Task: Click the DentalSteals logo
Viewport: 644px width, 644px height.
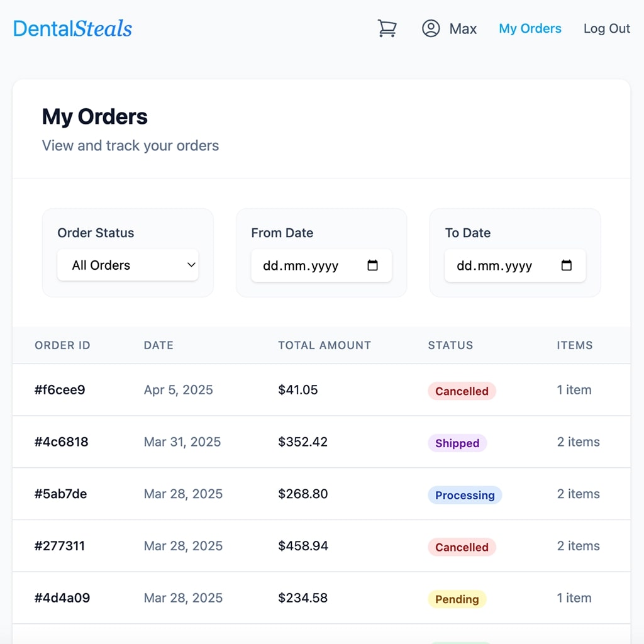Action: (73, 28)
